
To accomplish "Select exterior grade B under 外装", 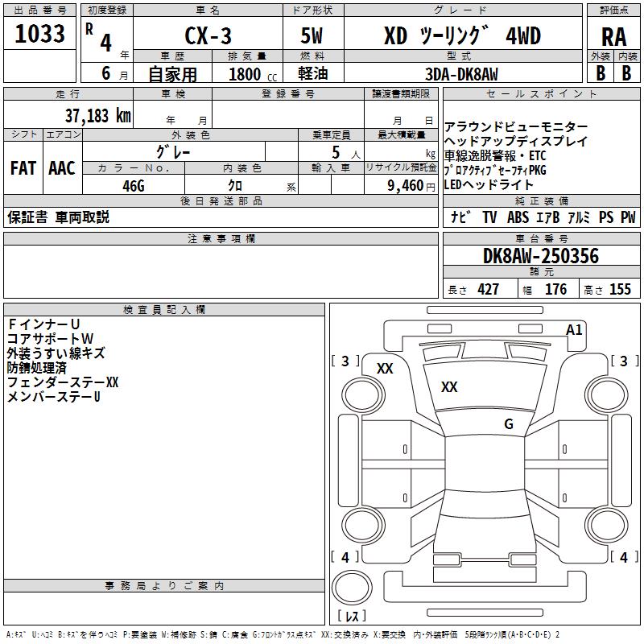I will tap(601, 73).
